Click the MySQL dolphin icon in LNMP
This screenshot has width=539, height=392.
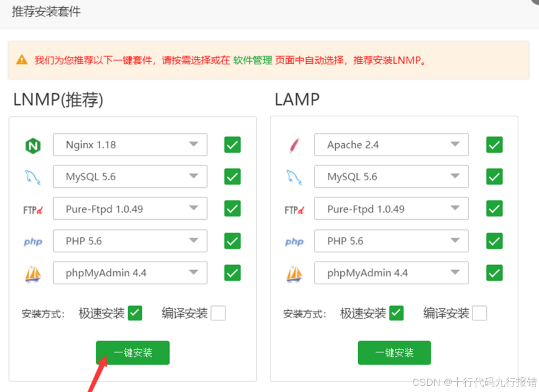(33, 177)
